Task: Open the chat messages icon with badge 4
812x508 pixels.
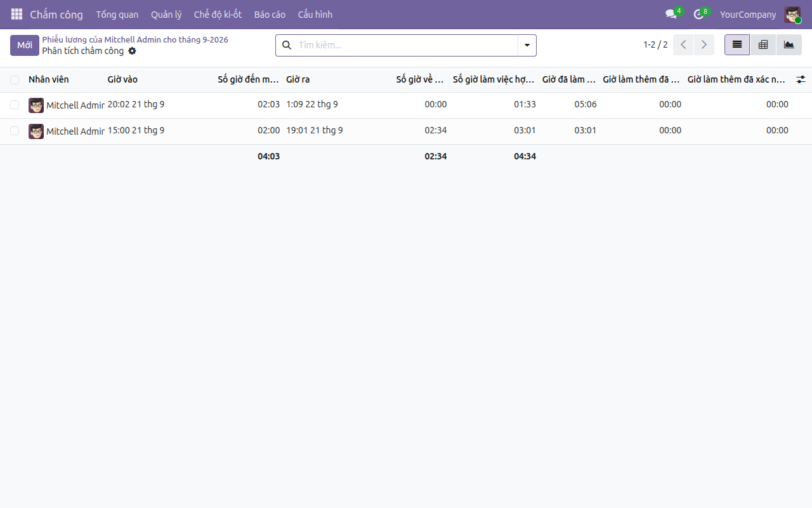Action: click(x=671, y=14)
